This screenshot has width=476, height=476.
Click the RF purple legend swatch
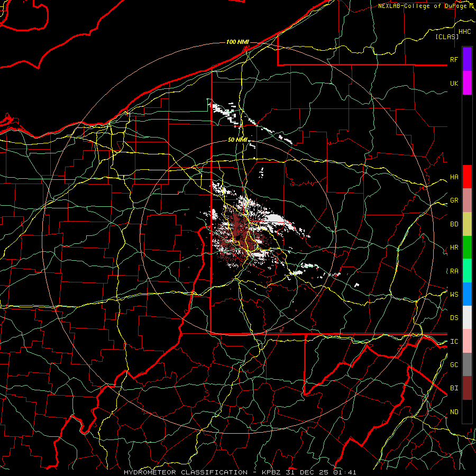click(x=467, y=59)
